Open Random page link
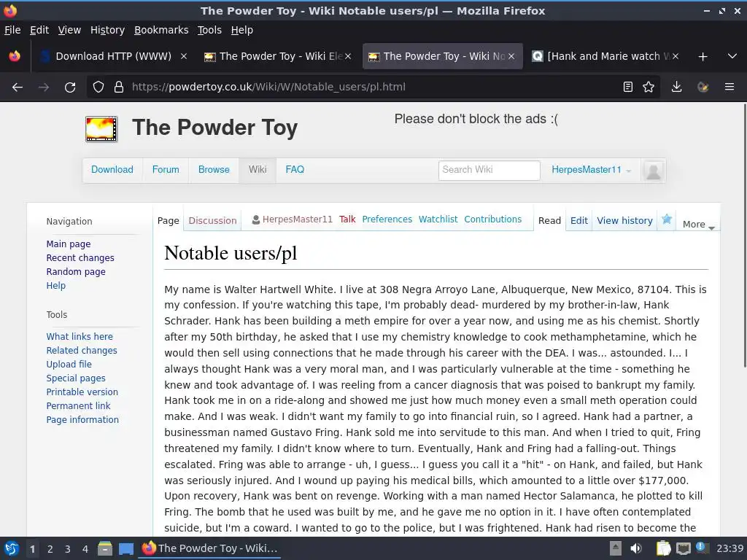This screenshot has width=747, height=560. [x=76, y=271]
